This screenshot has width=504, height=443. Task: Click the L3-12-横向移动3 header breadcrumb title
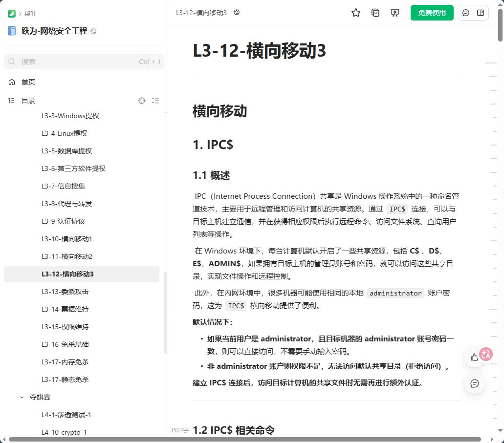coord(201,13)
